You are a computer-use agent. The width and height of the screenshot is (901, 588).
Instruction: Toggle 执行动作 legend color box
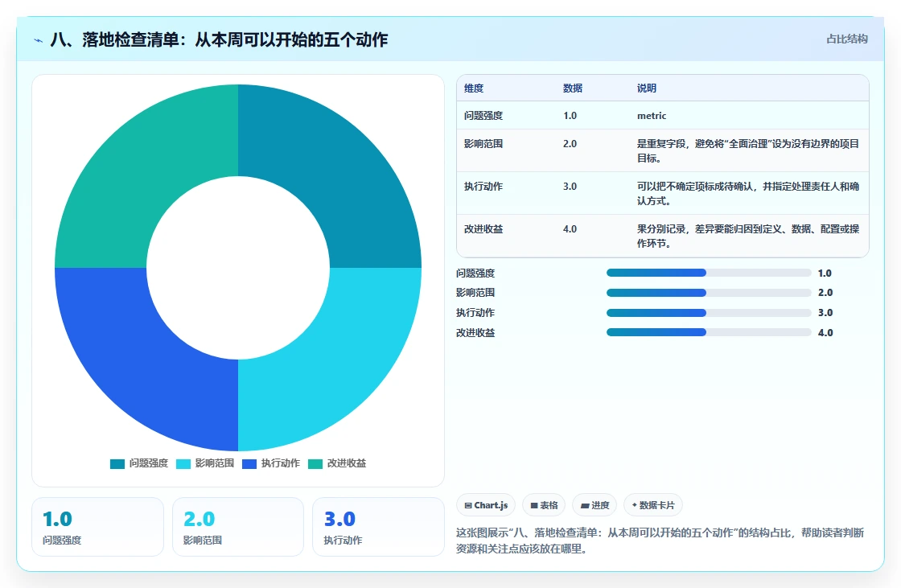249,464
